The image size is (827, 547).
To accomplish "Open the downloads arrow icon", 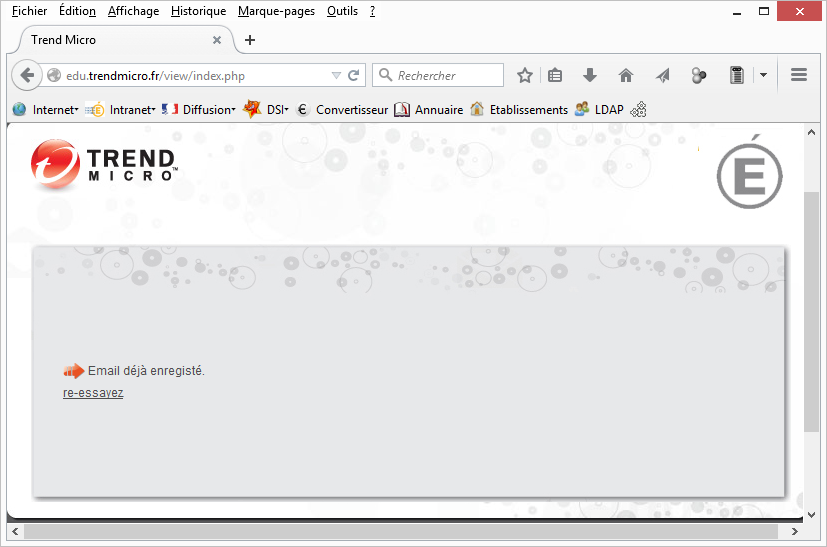I will click(x=590, y=76).
